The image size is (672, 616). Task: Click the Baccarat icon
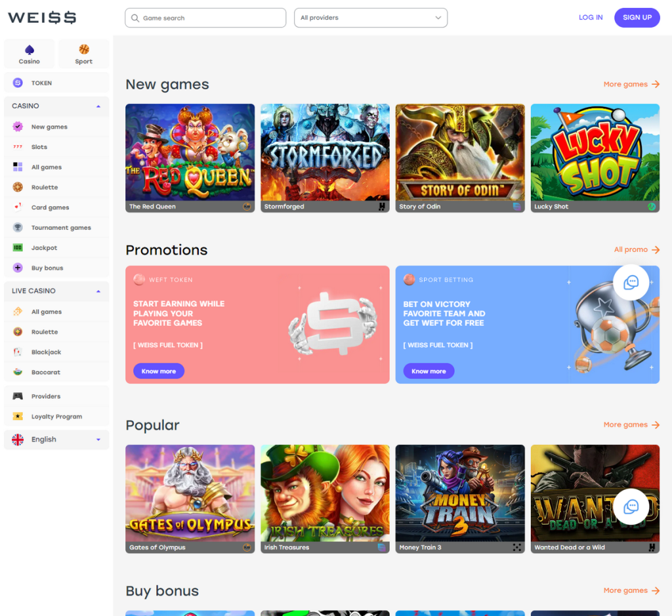point(18,372)
